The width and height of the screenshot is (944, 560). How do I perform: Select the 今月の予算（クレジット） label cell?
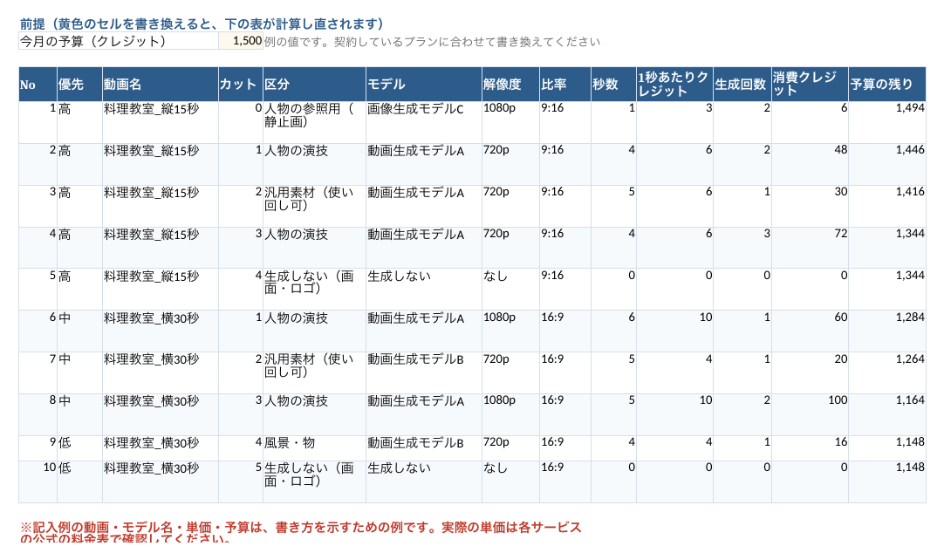(x=119, y=41)
